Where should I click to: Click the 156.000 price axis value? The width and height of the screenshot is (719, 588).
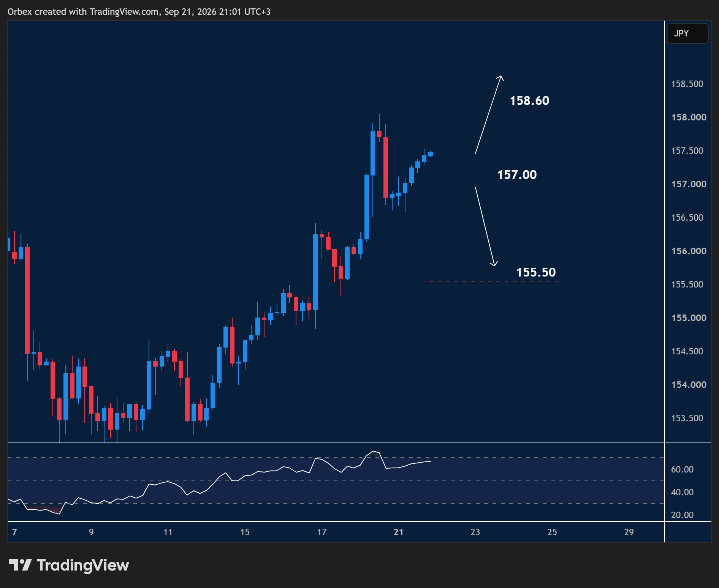click(x=689, y=251)
